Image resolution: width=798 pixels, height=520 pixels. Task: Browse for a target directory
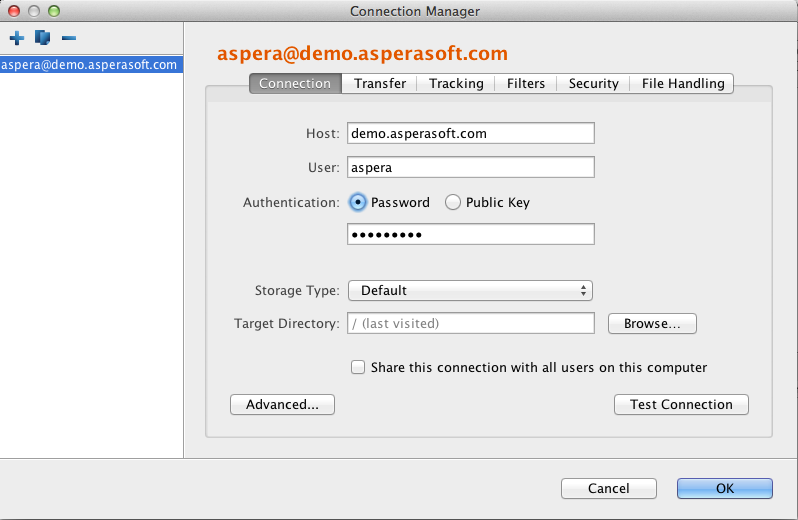[652, 324]
